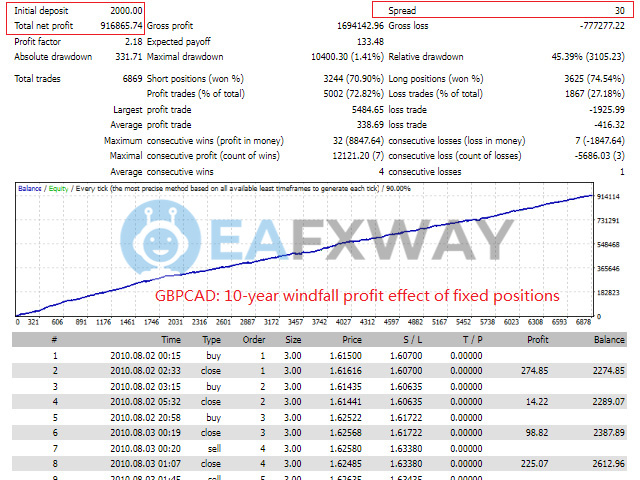Click the price cell 1.61500
640x480 pixels.
point(346,356)
